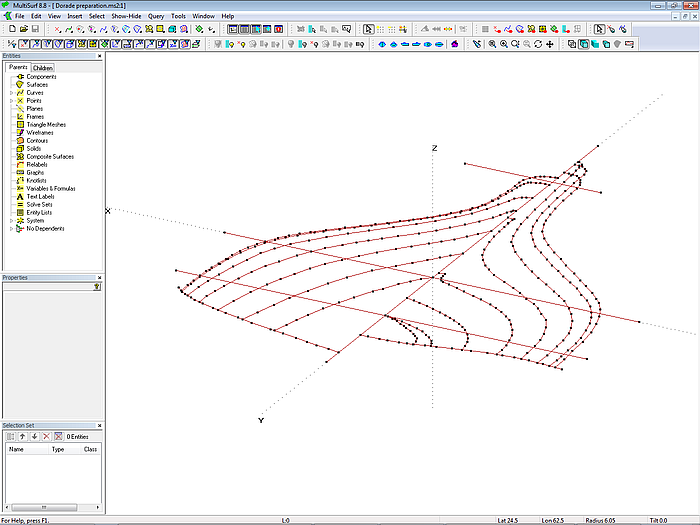Expand the No Dependents tree node
Viewport: 700px width, 525px height.
click(11, 229)
